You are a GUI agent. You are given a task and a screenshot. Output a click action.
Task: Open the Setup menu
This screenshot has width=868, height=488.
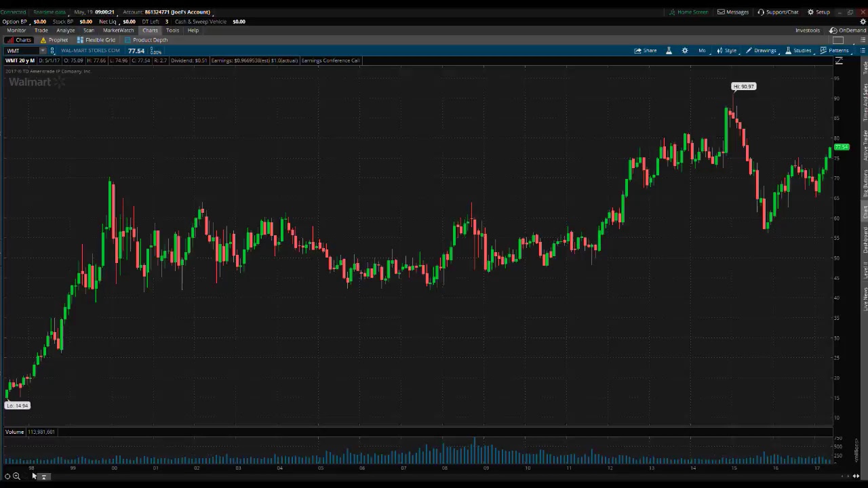818,12
